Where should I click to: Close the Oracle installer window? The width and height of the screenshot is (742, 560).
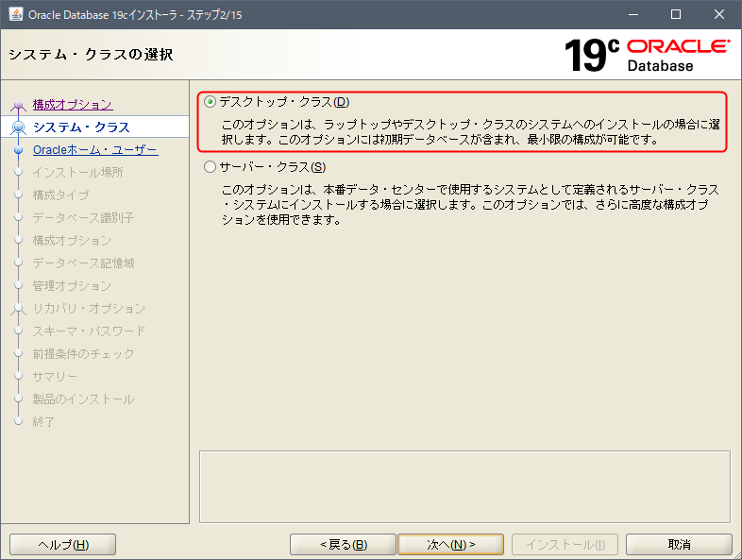click(718, 14)
